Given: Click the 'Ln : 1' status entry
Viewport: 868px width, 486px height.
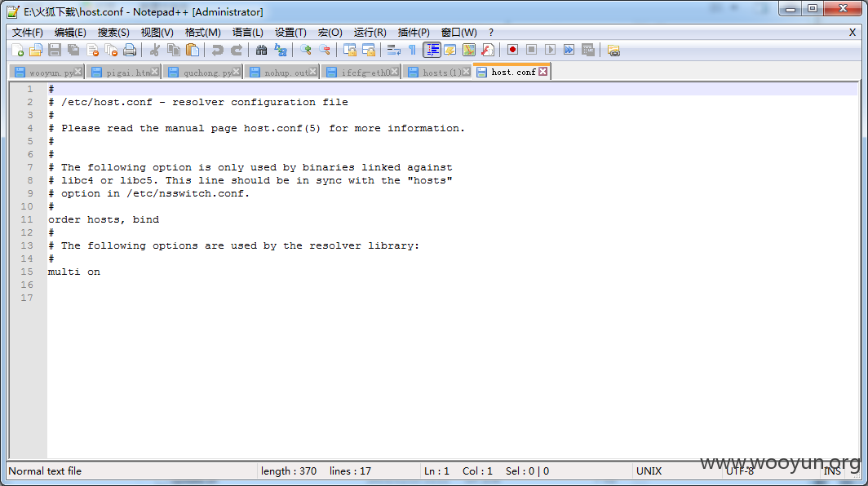Looking at the screenshot, I should pos(436,471).
